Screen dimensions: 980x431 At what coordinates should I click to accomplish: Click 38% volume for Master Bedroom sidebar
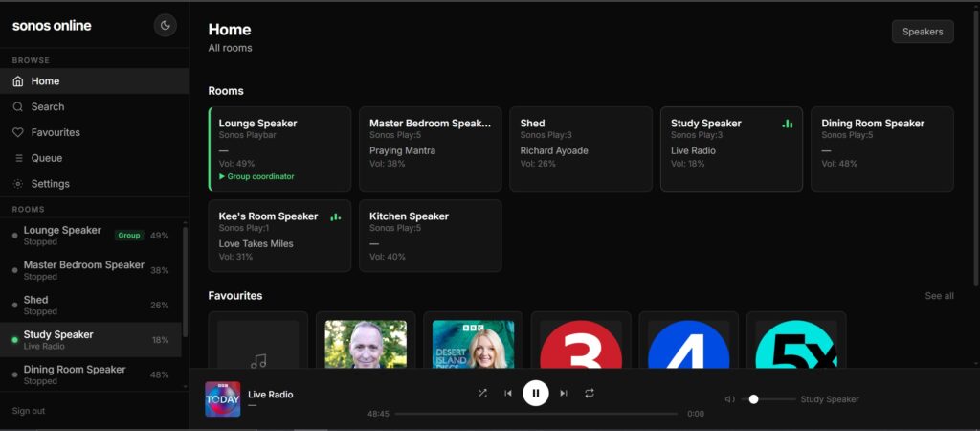pos(160,270)
